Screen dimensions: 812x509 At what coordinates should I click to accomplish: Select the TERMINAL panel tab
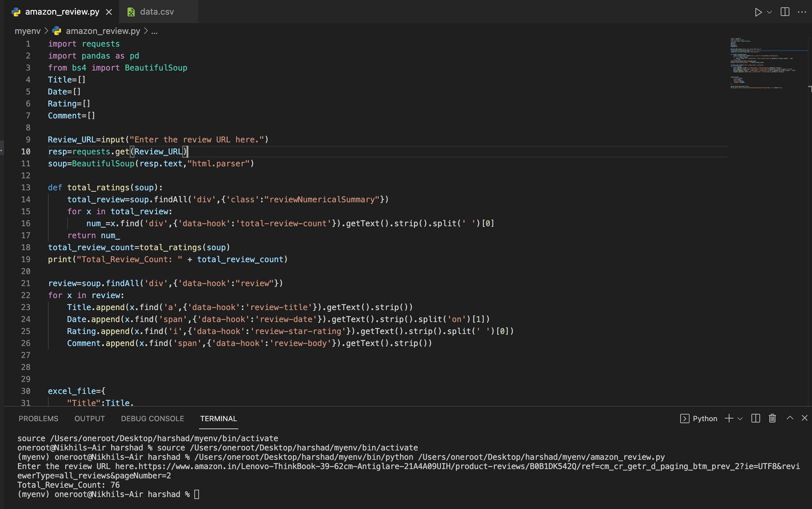pos(219,419)
